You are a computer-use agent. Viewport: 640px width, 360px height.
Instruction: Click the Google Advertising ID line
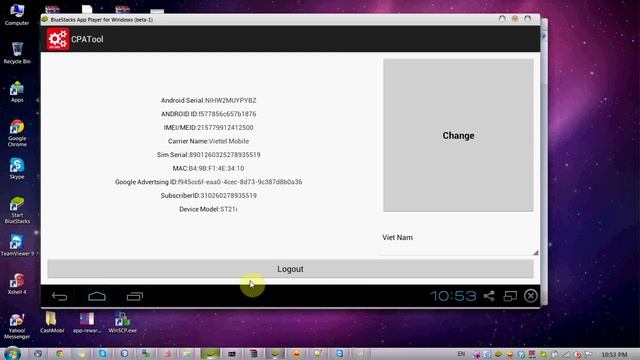pos(209,182)
